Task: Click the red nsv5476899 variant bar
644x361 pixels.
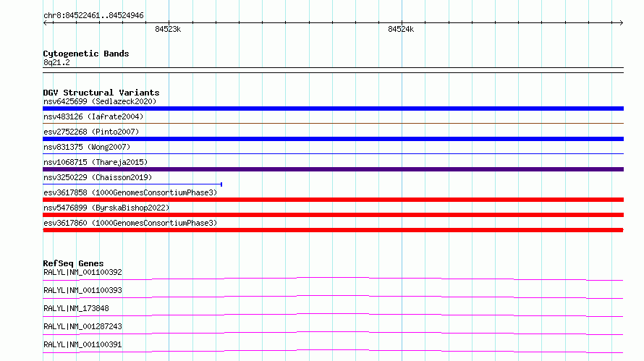Action: (333, 215)
